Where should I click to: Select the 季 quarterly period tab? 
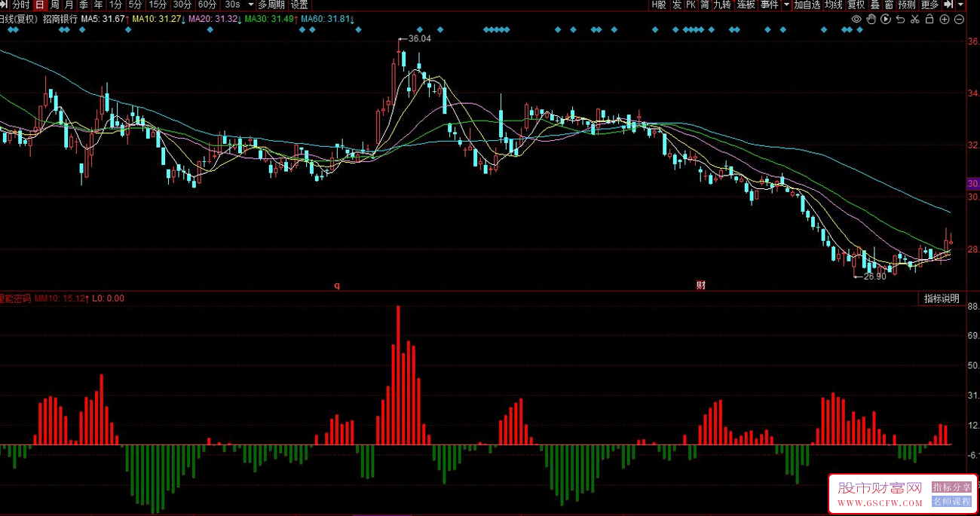[x=84, y=5]
